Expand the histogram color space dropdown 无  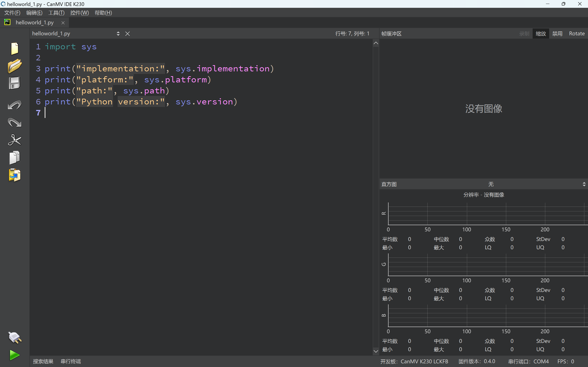tap(491, 184)
